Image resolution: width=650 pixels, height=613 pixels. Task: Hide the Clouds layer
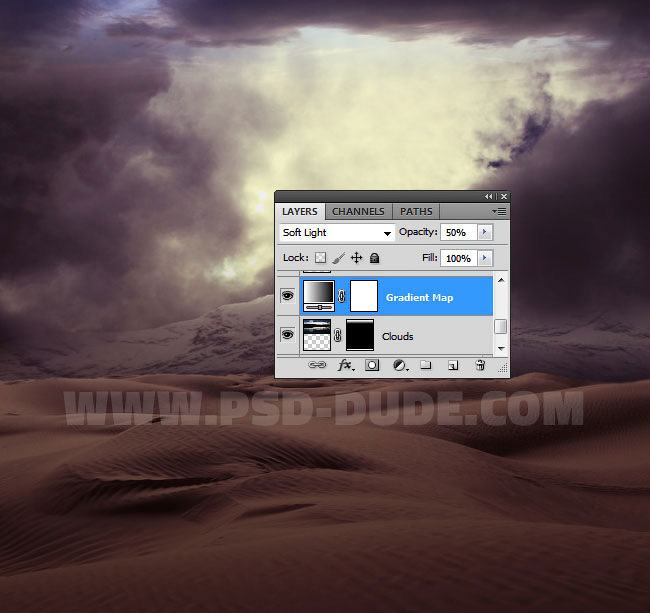tap(288, 335)
